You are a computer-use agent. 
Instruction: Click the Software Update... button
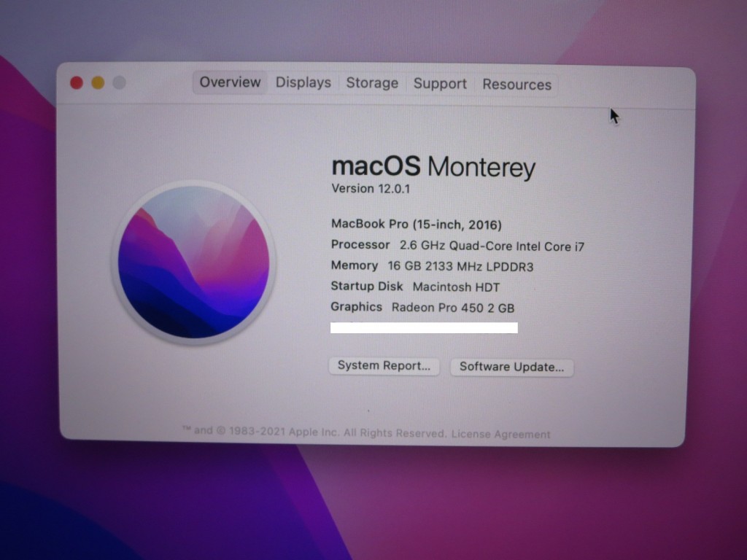pos(511,367)
